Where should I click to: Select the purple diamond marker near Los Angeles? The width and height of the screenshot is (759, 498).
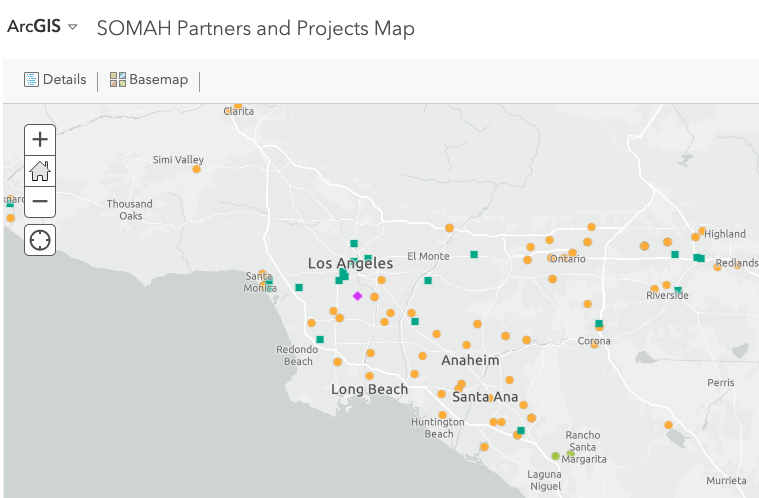click(x=357, y=296)
